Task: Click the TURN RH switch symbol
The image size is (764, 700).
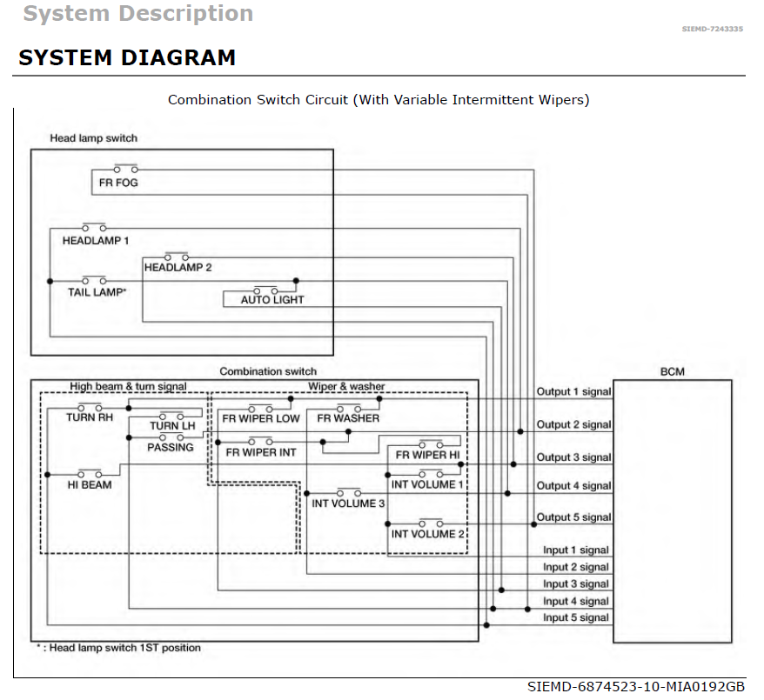Action: (x=90, y=407)
